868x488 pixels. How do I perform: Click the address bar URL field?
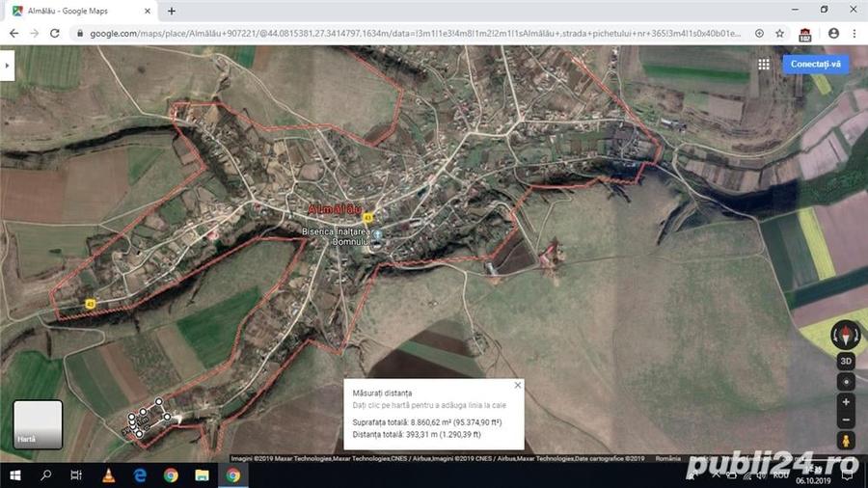[415, 33]
